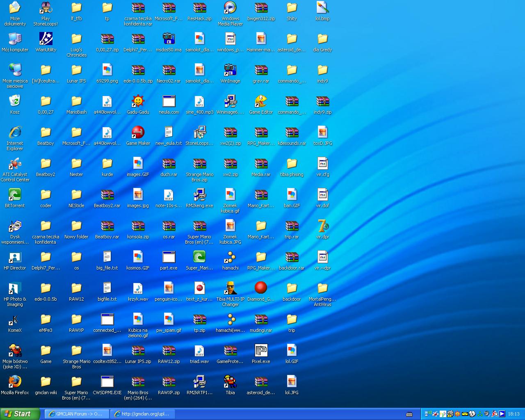Select the Game Maker shortcut icon

[138, 132]
